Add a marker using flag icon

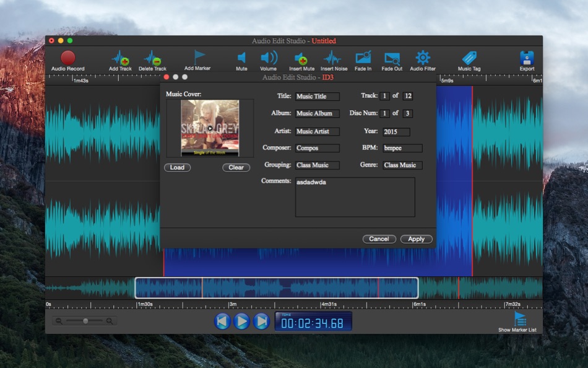[199, 58]
